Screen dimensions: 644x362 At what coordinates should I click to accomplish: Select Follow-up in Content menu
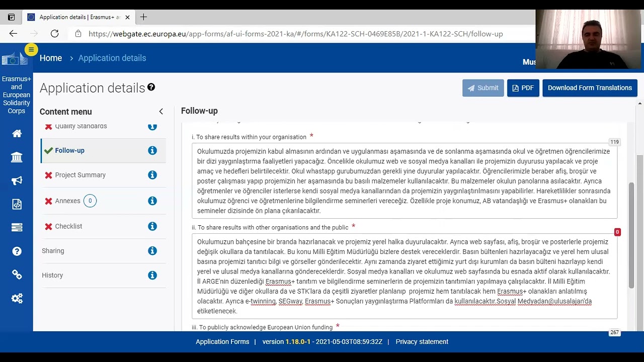[x=69, y=150]
